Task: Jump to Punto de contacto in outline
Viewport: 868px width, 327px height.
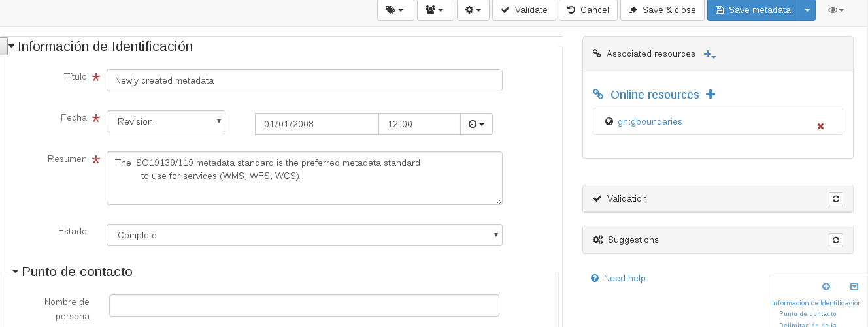Action: (x=807, y=314)
